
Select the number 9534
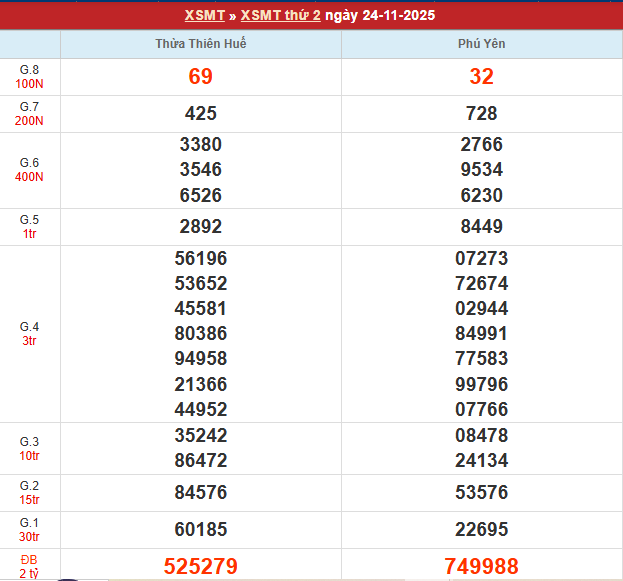tap(482, 169)
